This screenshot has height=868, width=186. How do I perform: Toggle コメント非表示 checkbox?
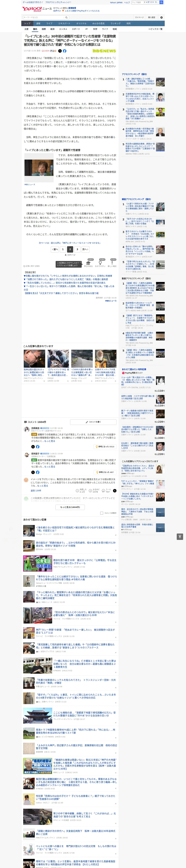(x=102, y=513)
